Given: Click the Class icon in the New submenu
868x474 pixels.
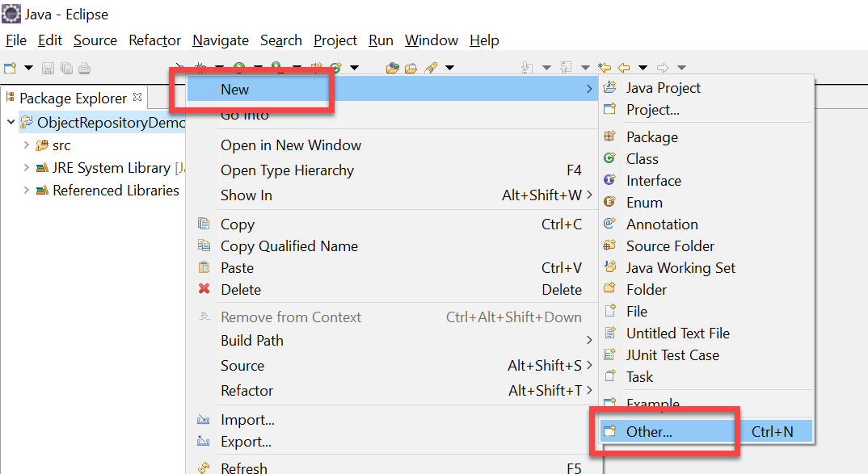Looking at the screenshot, I should (610, 159).
